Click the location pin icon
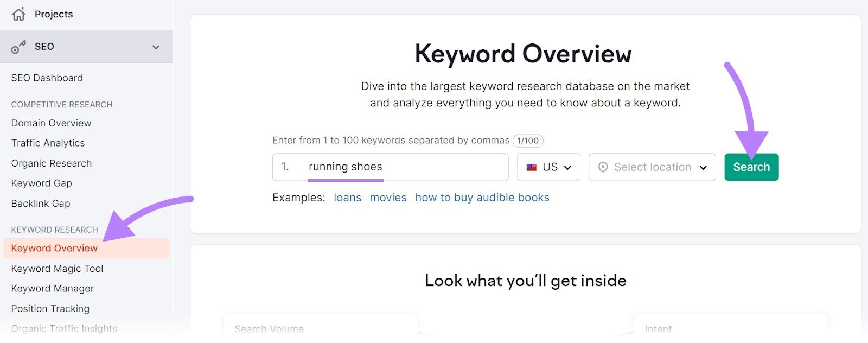Viewport: 868px width, 343px height. point(603,167)
